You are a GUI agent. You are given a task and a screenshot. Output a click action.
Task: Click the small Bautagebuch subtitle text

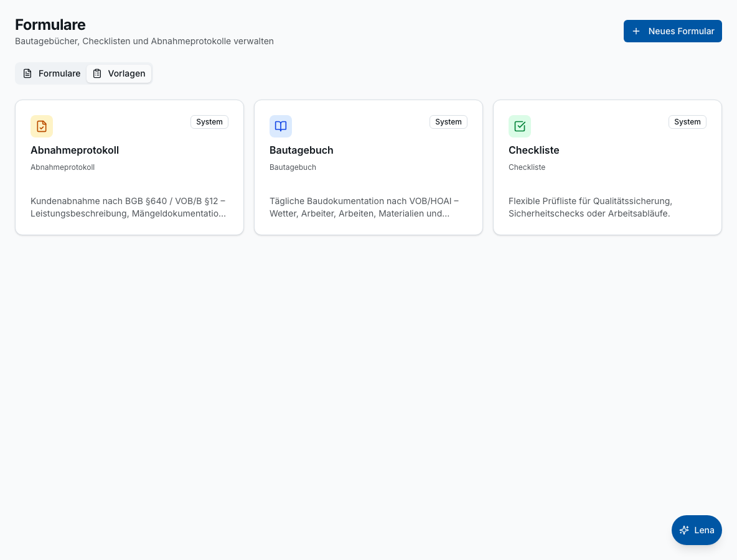tap(293, 167)
